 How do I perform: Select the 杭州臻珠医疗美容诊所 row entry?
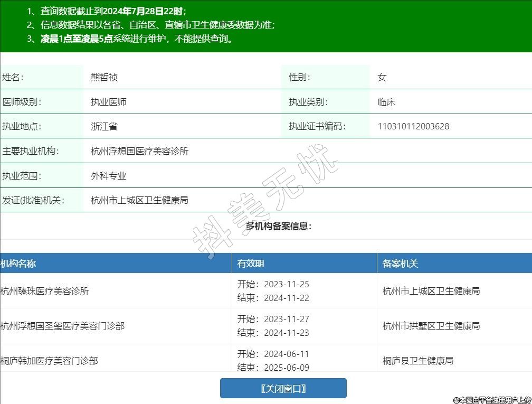[45, 291]
